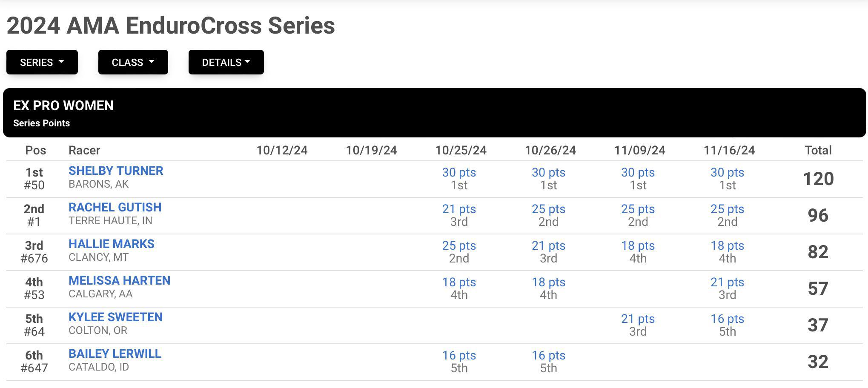This screenshot has width=868, height=388.
Task: View Hallie Marks racer page
Action: point(112,244)
